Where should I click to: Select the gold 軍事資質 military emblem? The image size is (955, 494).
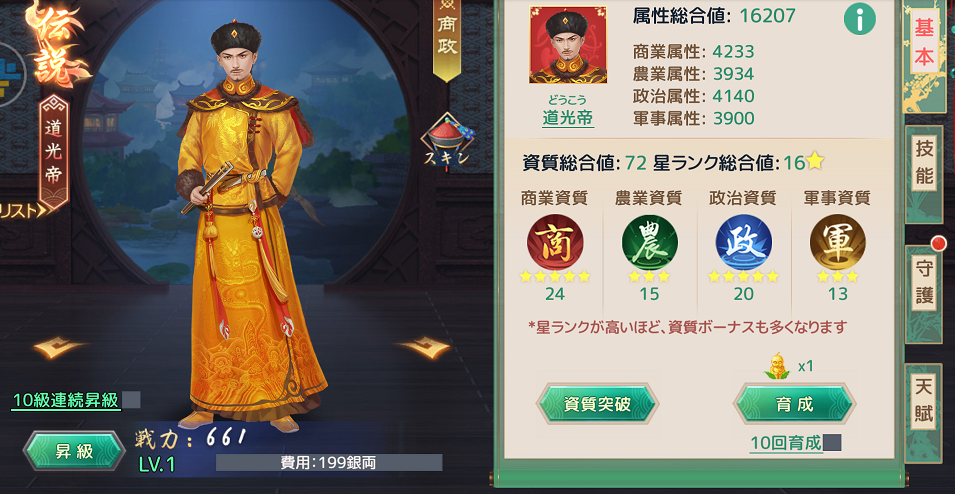click(838, 242)
